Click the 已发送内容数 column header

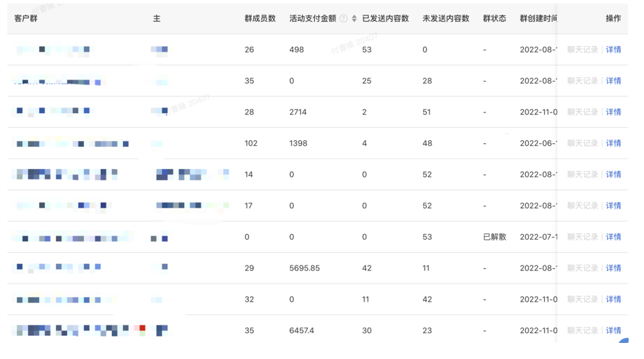point(385,19)
